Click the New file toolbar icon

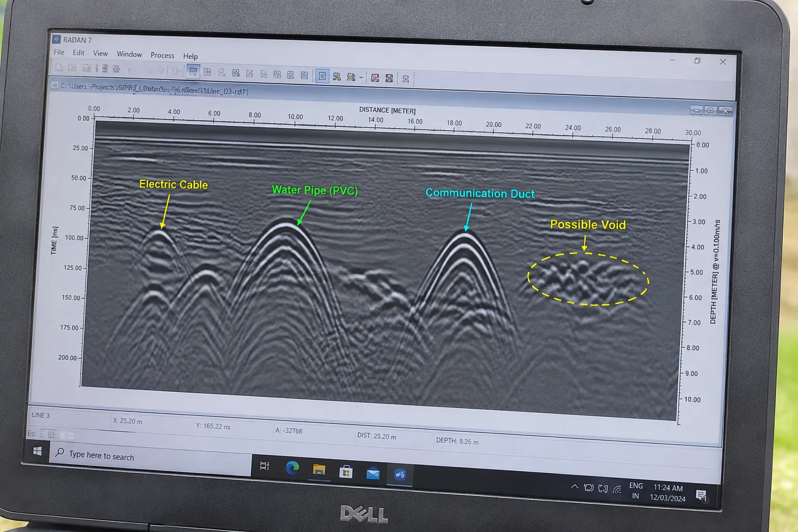coord(59,68)
